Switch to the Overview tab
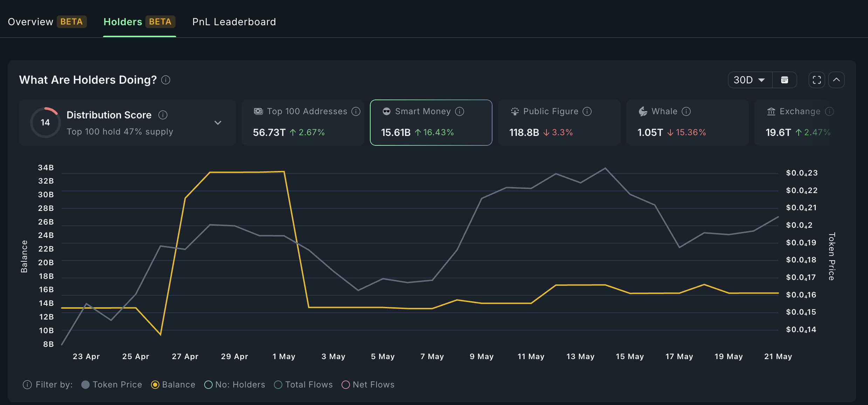 click(31, 22)
